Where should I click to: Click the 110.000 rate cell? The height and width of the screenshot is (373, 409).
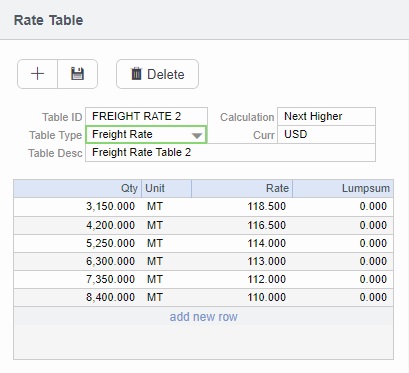click(x=242, y=297)
